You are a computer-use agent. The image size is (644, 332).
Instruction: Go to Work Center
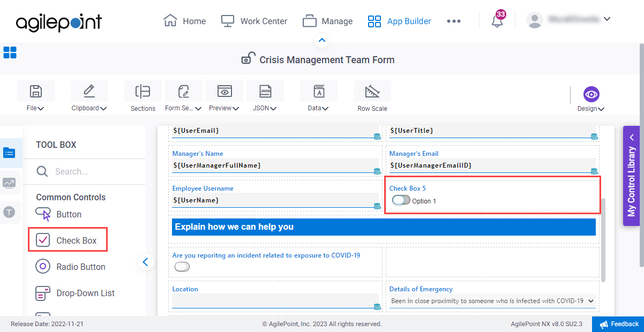[x=254, y=21]
